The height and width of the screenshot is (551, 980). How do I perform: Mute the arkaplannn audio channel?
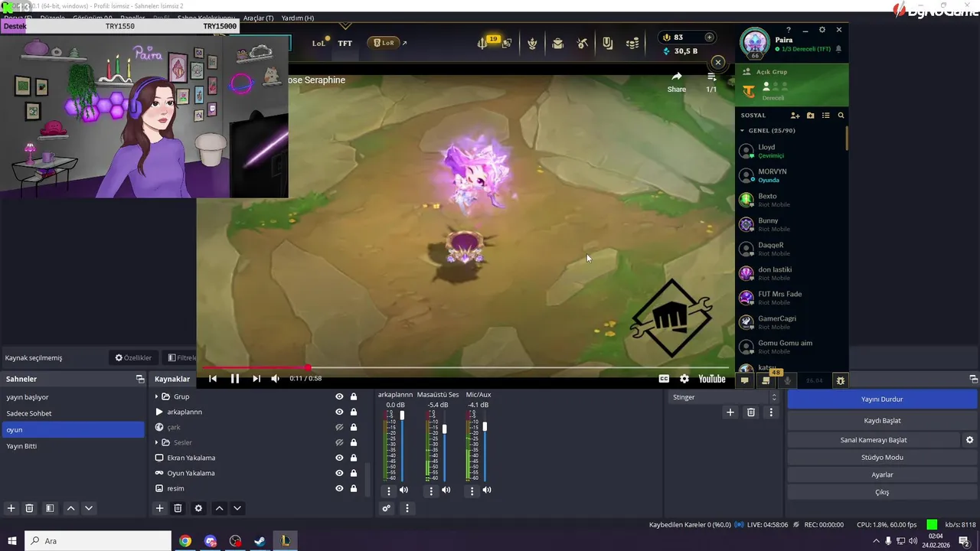pos(403,490)
